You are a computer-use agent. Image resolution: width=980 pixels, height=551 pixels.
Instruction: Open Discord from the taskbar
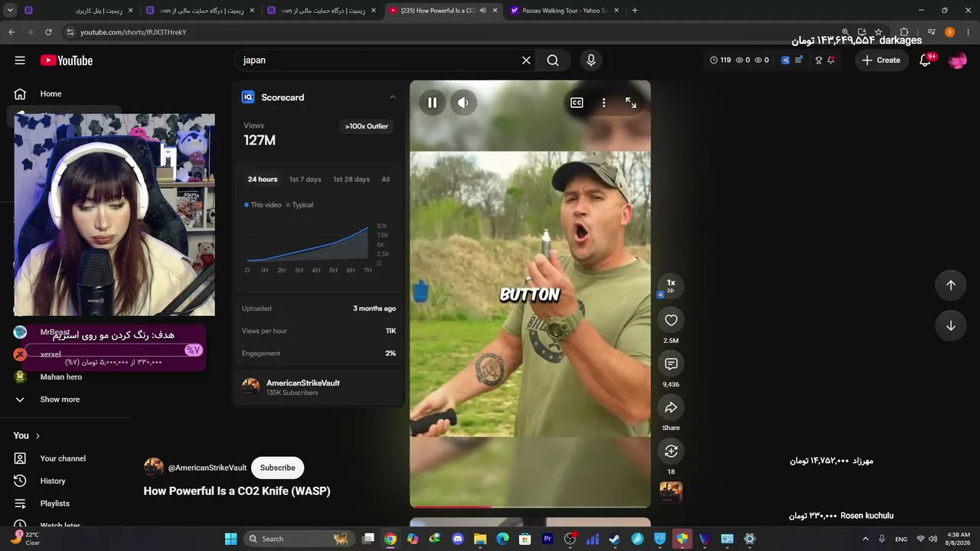pyautogui.click(x=458, y=539)
